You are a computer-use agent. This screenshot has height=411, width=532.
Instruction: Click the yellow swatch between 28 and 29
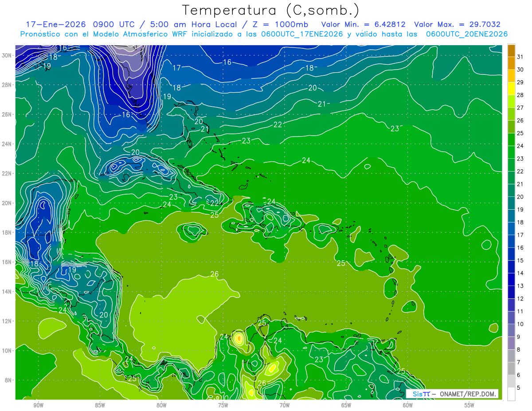coord(511,89)
